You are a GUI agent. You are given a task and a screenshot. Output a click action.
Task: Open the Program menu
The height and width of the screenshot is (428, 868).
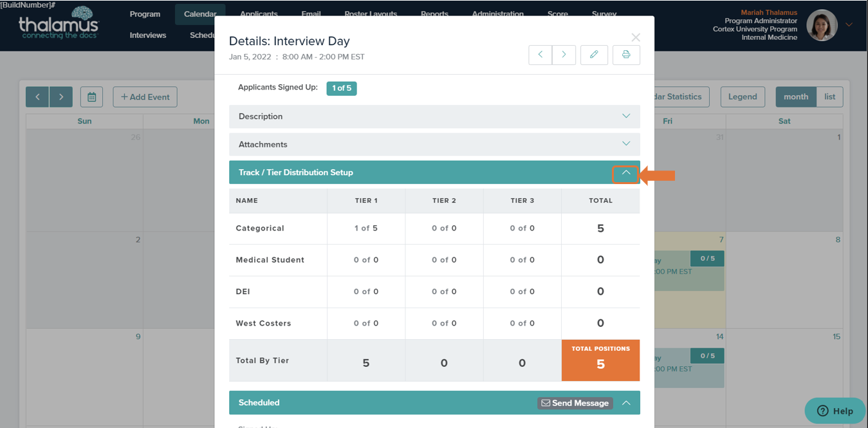pos(145,14)
